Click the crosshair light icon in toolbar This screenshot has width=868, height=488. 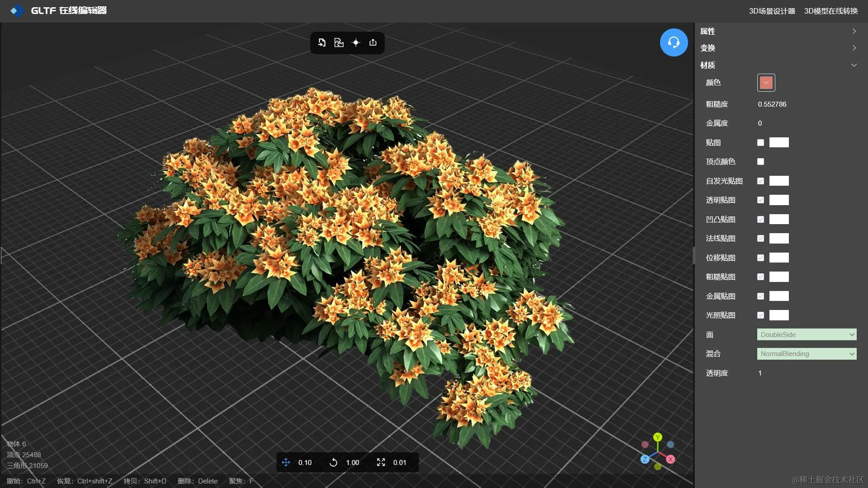pyautogui.click(x=356, y=42)
